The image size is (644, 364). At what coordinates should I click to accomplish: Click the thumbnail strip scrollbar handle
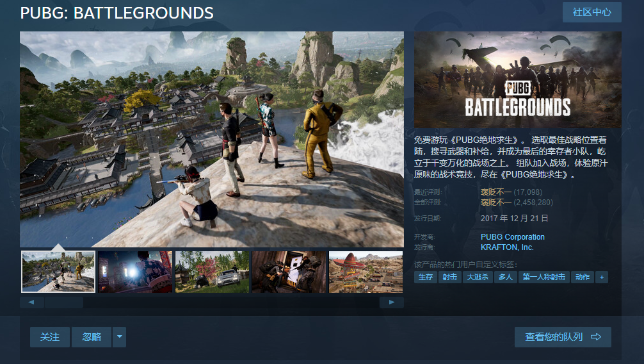click(63, 302)
